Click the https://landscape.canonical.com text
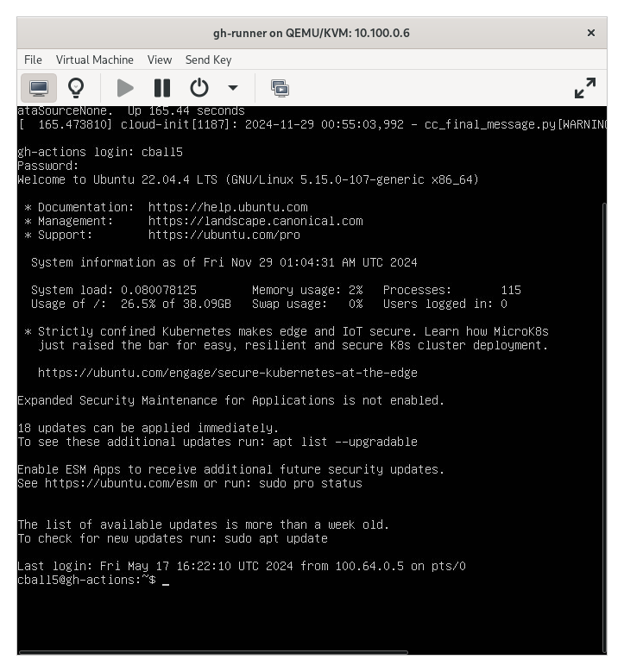The height and width of the screenshot is (672, 624). [255, 221]
